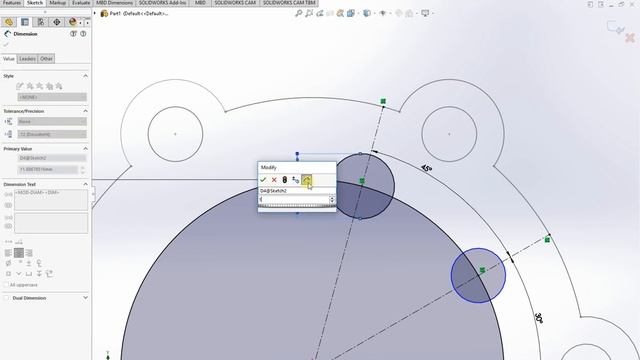The height and width of the screenshot is (360, 640).
Task: Click the Primary Value spinner arrows
Action: click(83, 169)
